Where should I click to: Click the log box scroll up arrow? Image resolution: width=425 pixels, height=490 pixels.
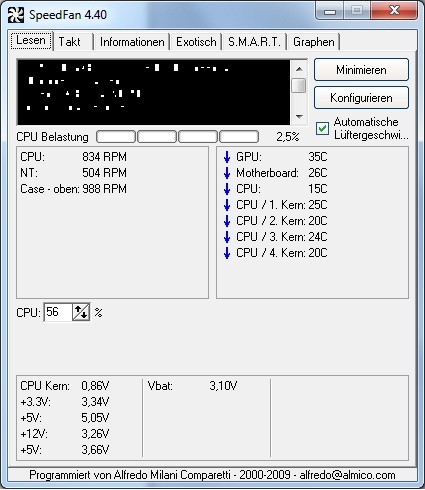(299, 69)
